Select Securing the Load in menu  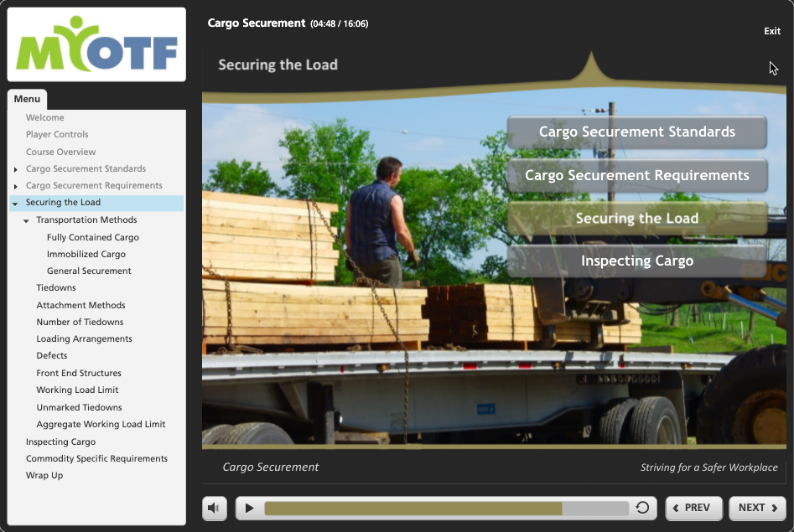96,203
